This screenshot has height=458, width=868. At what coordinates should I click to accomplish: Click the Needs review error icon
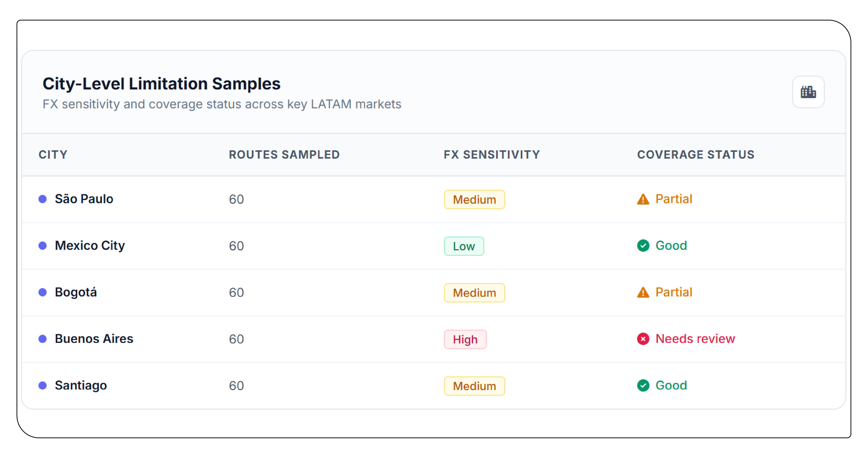coord(643,339)
